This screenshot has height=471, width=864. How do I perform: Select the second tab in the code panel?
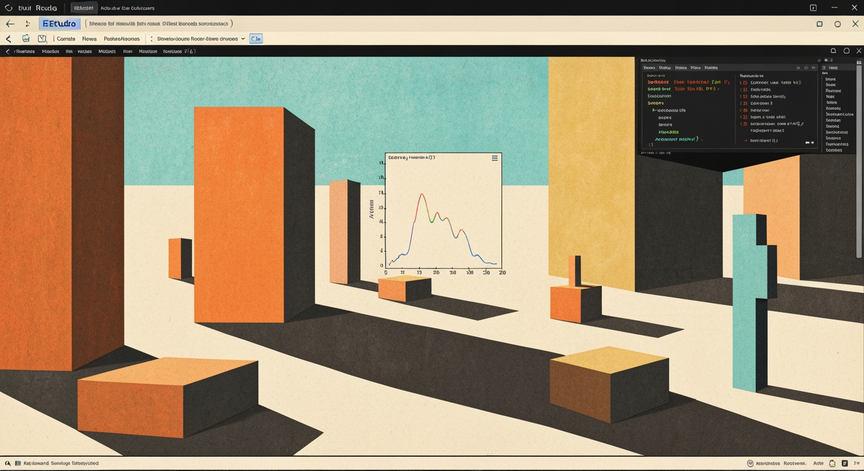tap(665, 68)
